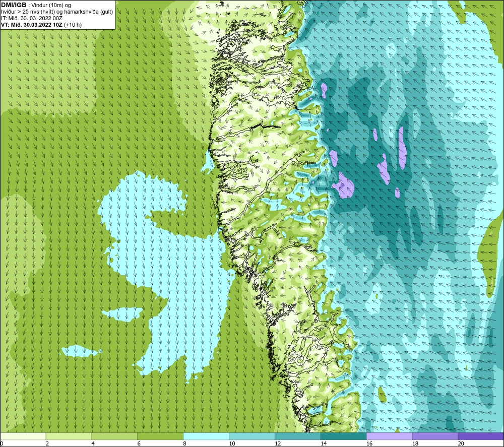Click the legend scale label '20'
504x447 pixels.
[461, 443]
